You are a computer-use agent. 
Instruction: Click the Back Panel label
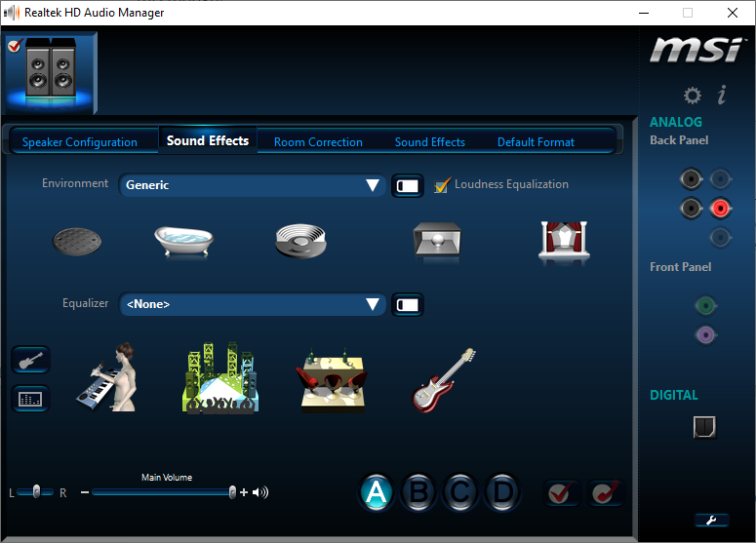click(x=679, y=140)
